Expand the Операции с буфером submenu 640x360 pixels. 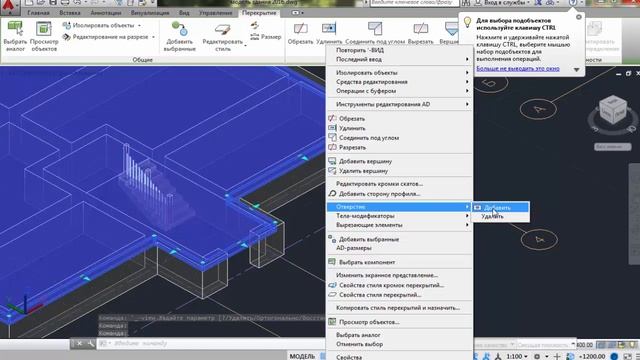400,91
